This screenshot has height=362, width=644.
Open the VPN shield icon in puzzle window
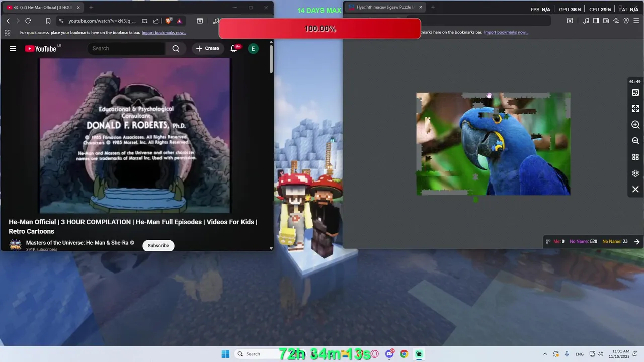[626, 21]
